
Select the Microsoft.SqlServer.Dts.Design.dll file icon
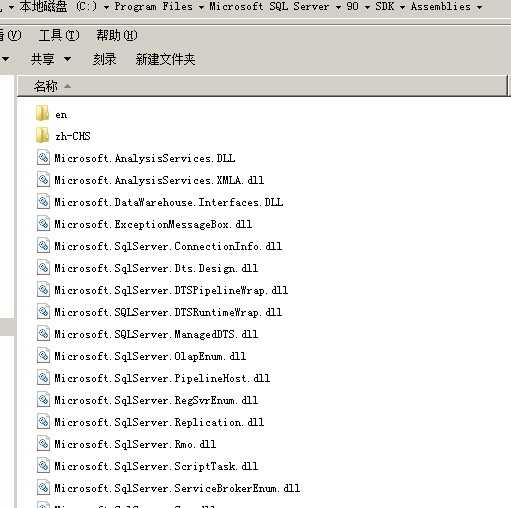(x=43, y=268)
